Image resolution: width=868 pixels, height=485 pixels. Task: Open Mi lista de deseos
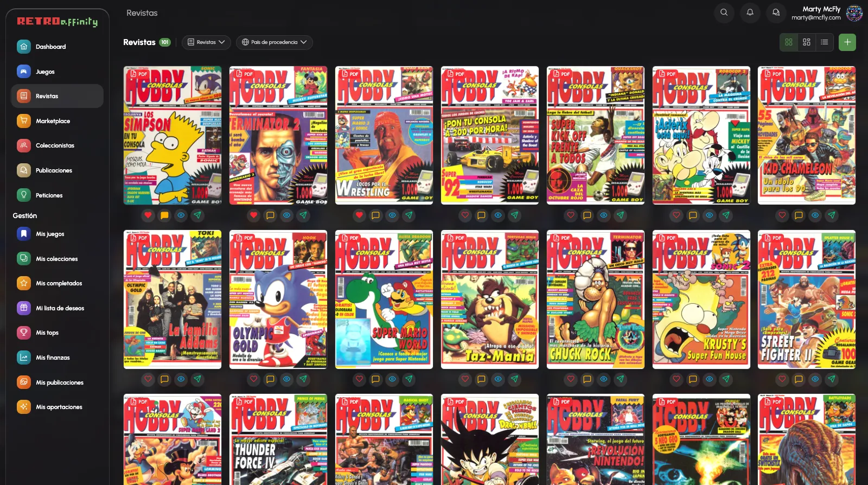(x=57, y=308)
